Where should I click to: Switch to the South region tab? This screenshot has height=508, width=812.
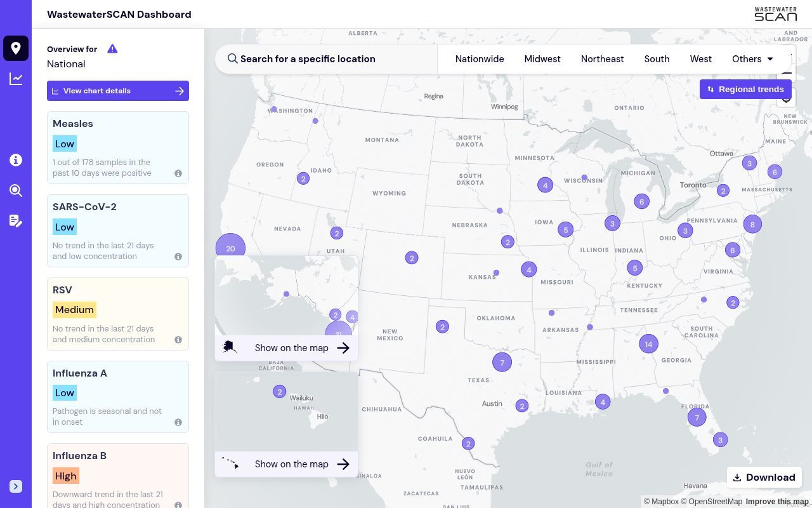pyautogui.click(x=657, y=59)
